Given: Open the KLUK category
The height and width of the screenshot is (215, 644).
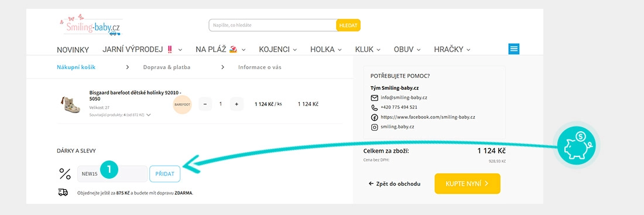Looking at the screenshot, I should tap(364, 49).
